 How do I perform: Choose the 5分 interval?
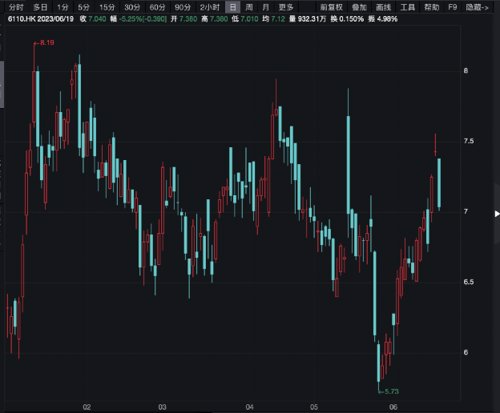tap(84, 7)
